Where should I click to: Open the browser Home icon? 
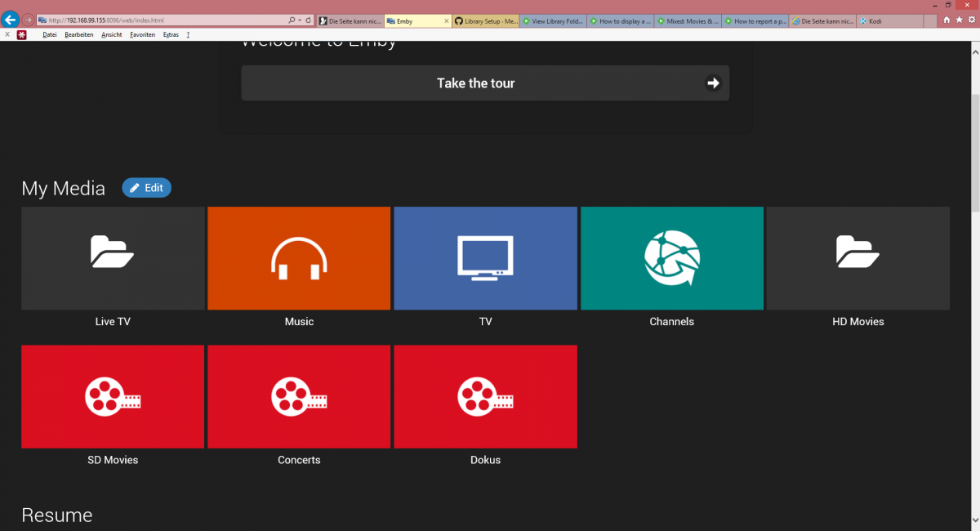(x=947, y=20)
